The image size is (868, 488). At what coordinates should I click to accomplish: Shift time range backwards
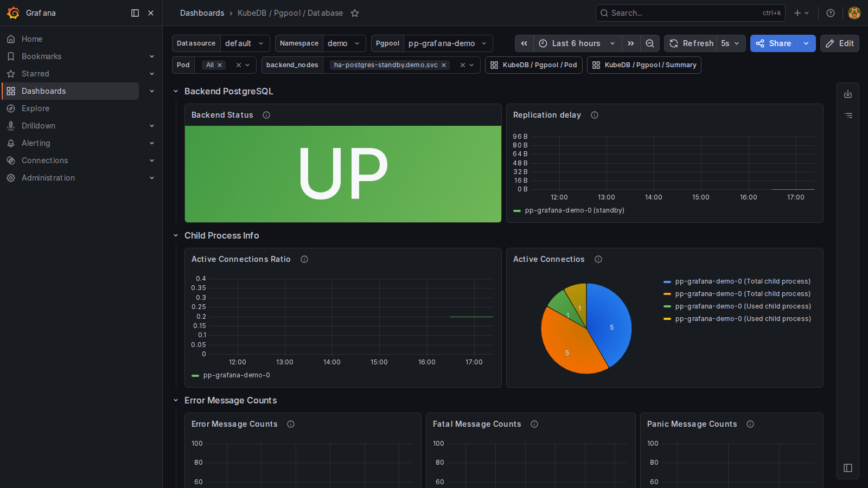[x=524, y=43]
